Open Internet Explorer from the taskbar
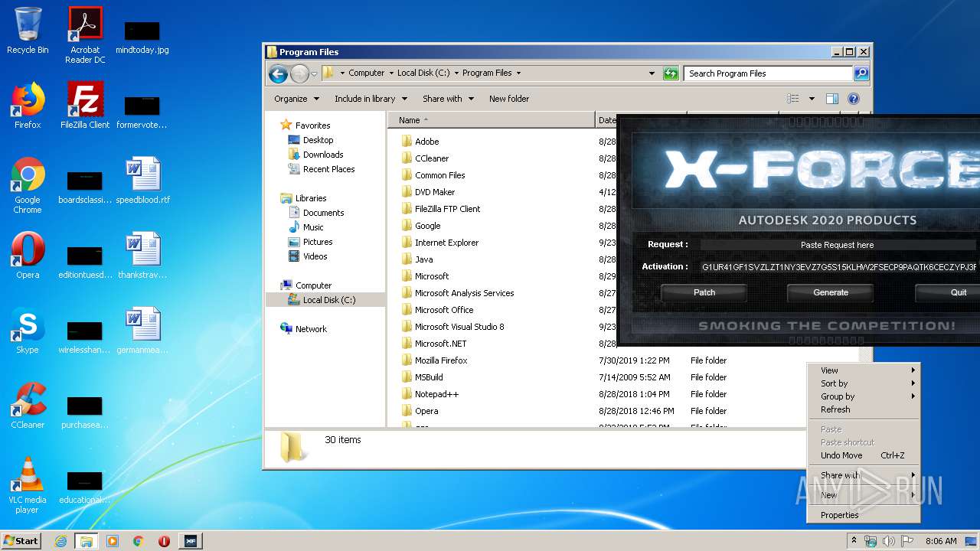Viewport: 980px width, 551px height. [x=60, y=541]
